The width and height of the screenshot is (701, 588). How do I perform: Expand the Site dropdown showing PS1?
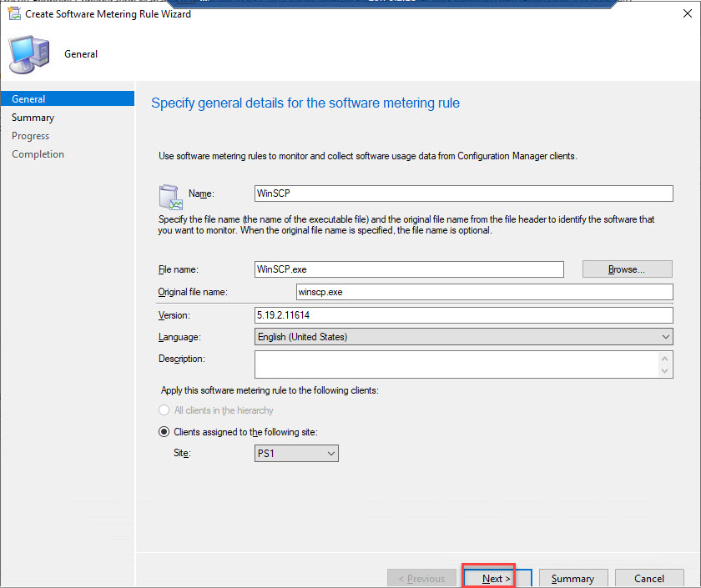296,453
